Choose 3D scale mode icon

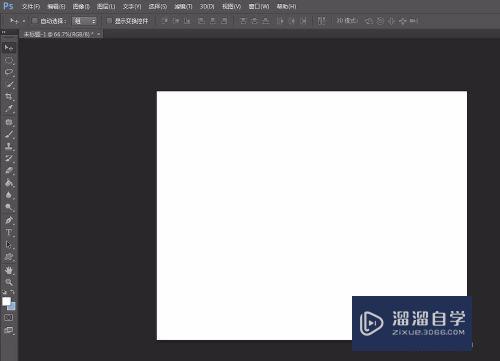(x=414, y=21)
